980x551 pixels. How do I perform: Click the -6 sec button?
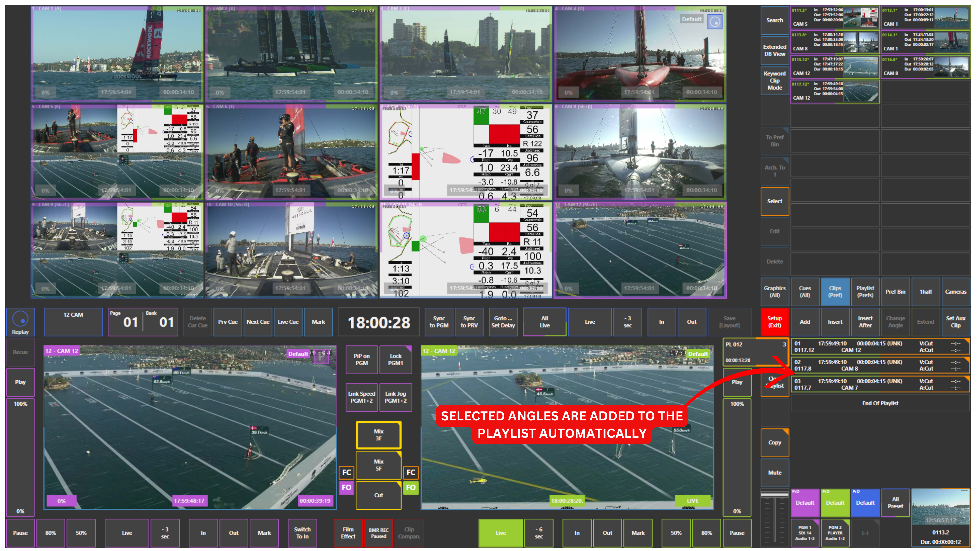pyautogui.click(x=539, y=533)
